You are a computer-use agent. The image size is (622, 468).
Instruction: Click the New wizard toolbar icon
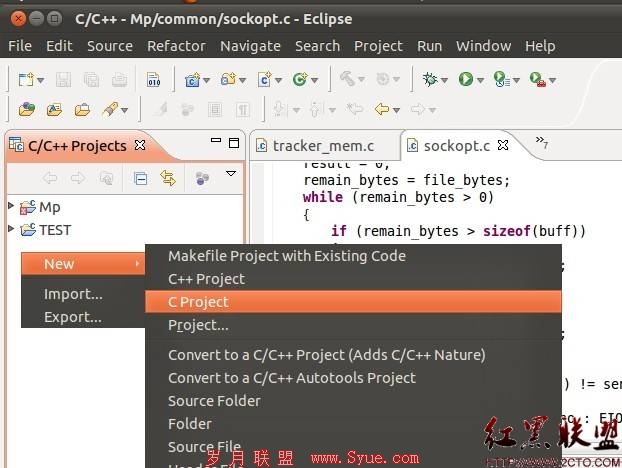coord(26,80)
